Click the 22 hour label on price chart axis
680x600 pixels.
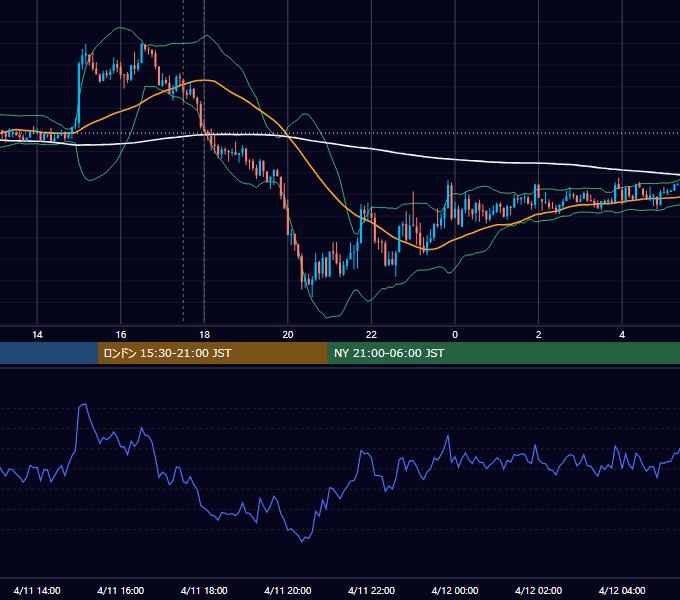(x=371, y=335)
